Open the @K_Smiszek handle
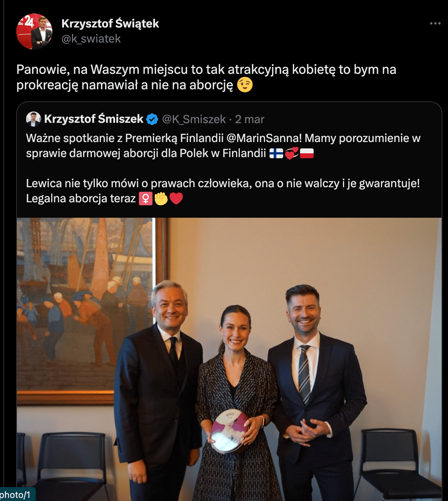This screenshot has width=448, height=501. [194, 119]
